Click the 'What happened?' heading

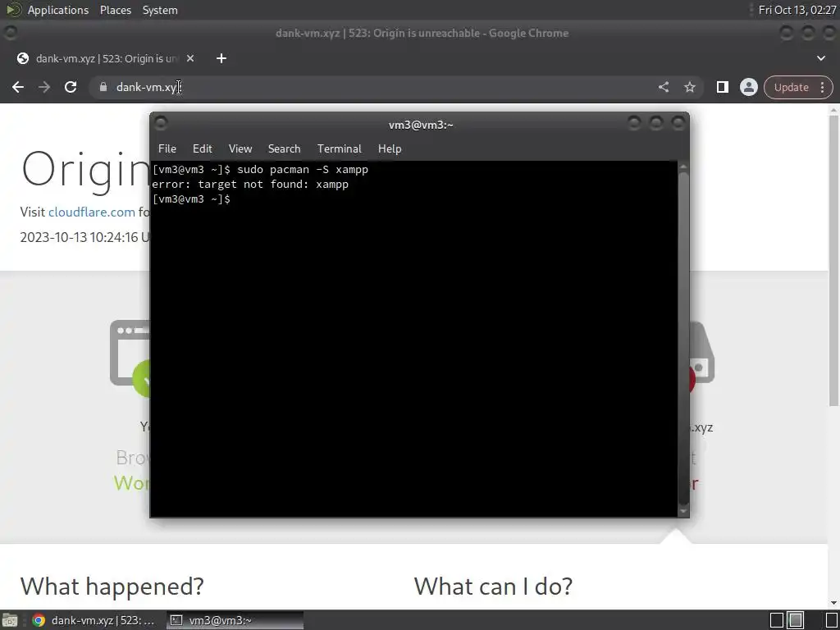click(x=112, y=586)
